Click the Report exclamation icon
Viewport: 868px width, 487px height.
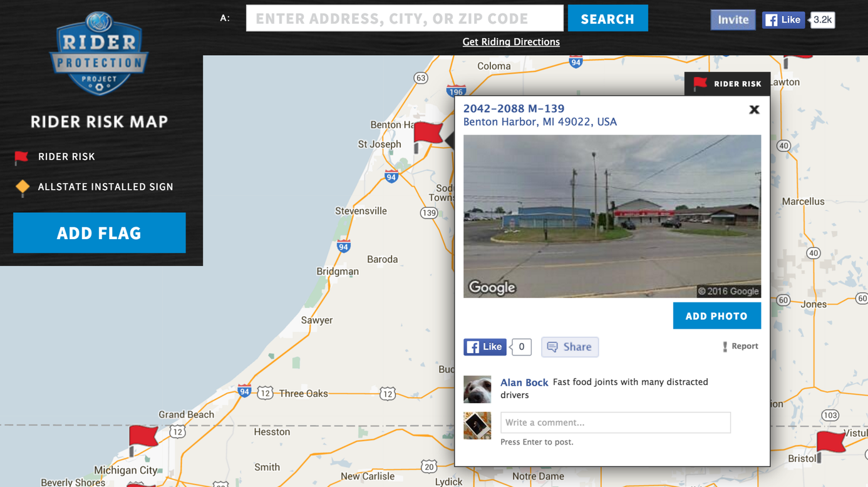[725, 347]
